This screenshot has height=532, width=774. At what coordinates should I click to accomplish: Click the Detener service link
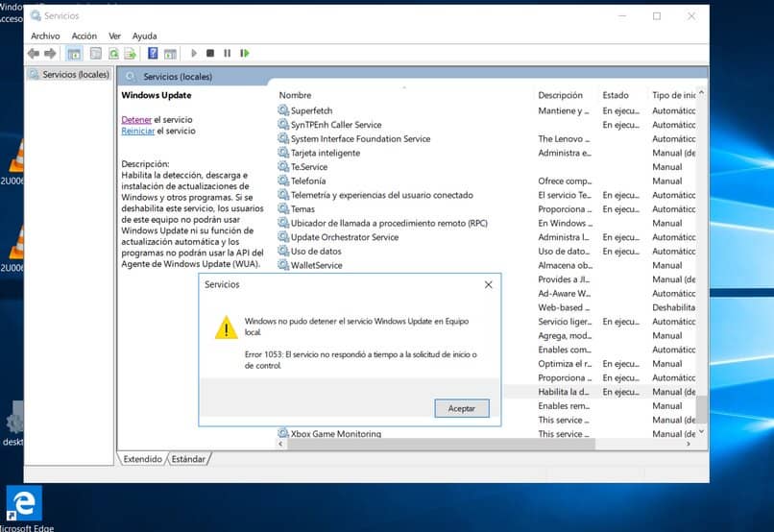pyautogui.click(x=136, y=119)
